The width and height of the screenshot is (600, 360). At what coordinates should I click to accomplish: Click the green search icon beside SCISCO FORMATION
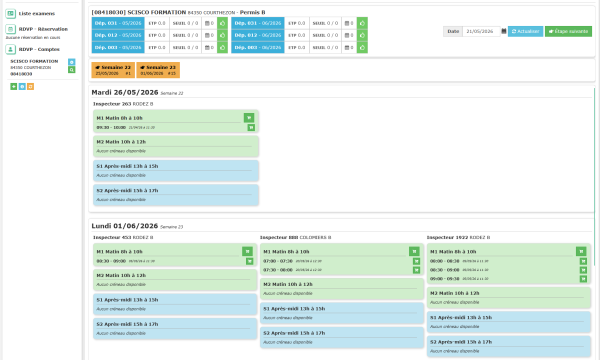click(x=72, y=70)
